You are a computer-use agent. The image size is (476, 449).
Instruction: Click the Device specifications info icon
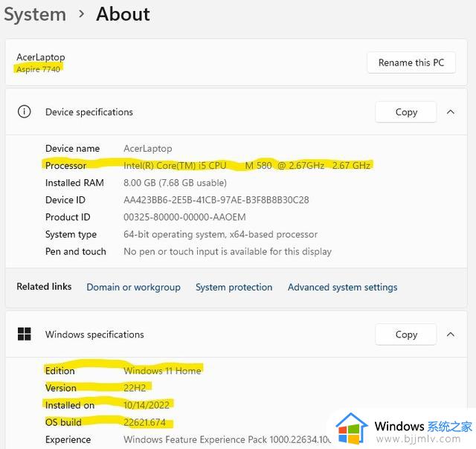tap(25, 112)
